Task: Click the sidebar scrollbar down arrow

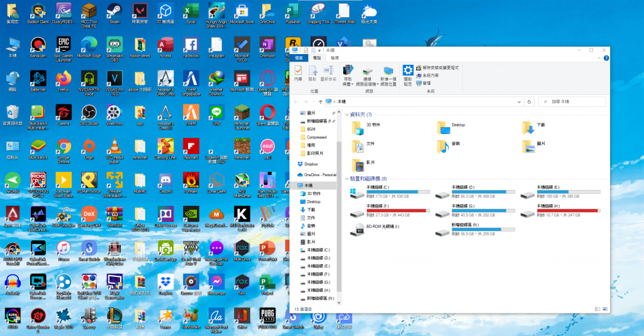Action: pos(339,303)
